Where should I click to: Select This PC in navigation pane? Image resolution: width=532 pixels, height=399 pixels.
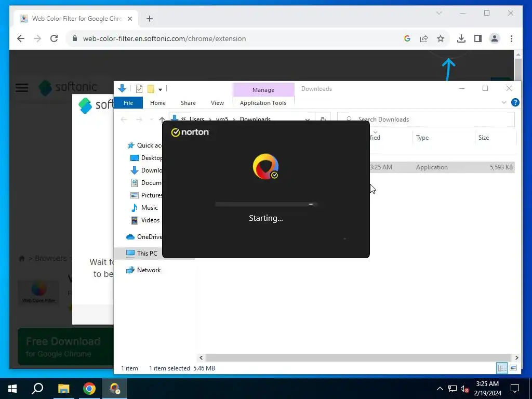tap(142, 253)
